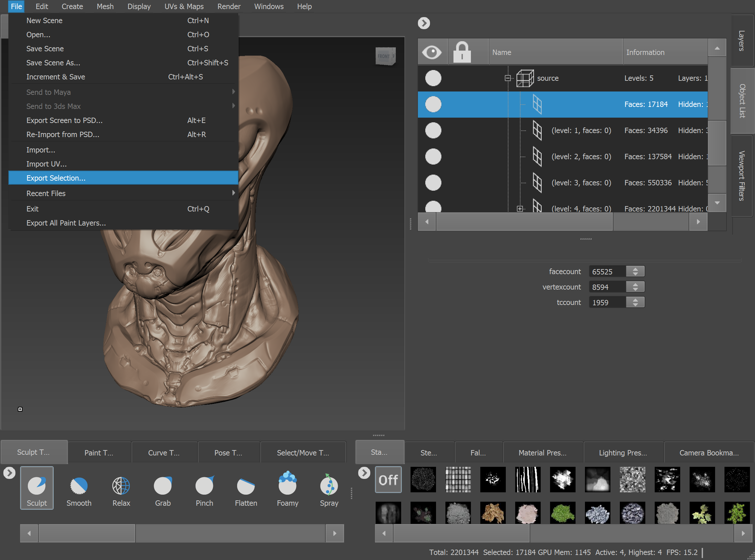Collapse the source node in the Object List
The image size is (755, 560).
pos(508,78)
